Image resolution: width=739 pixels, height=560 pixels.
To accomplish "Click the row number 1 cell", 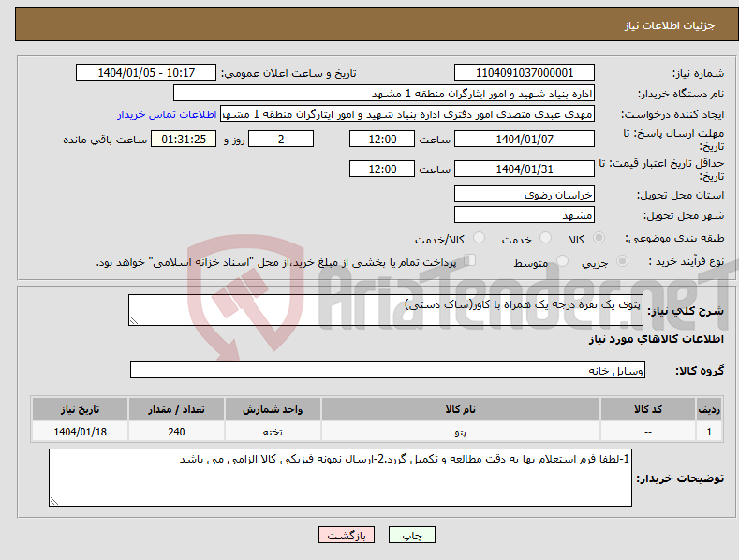I will [709, 432].
